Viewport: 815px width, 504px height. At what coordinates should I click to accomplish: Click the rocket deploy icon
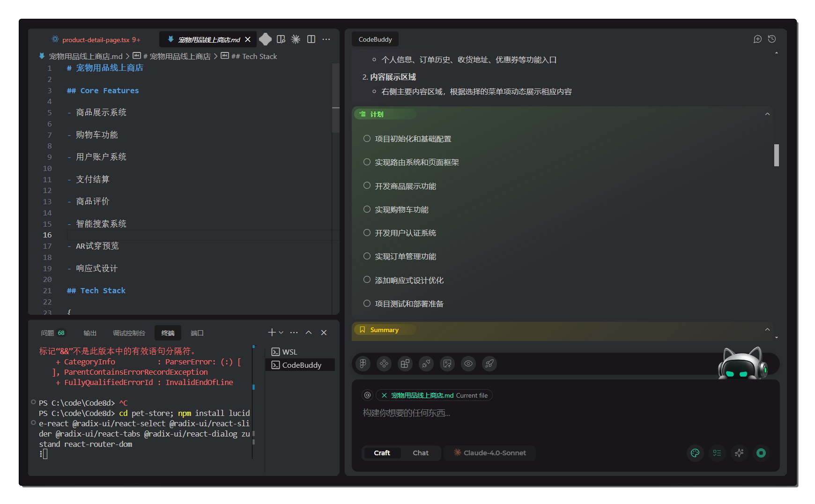489,363
